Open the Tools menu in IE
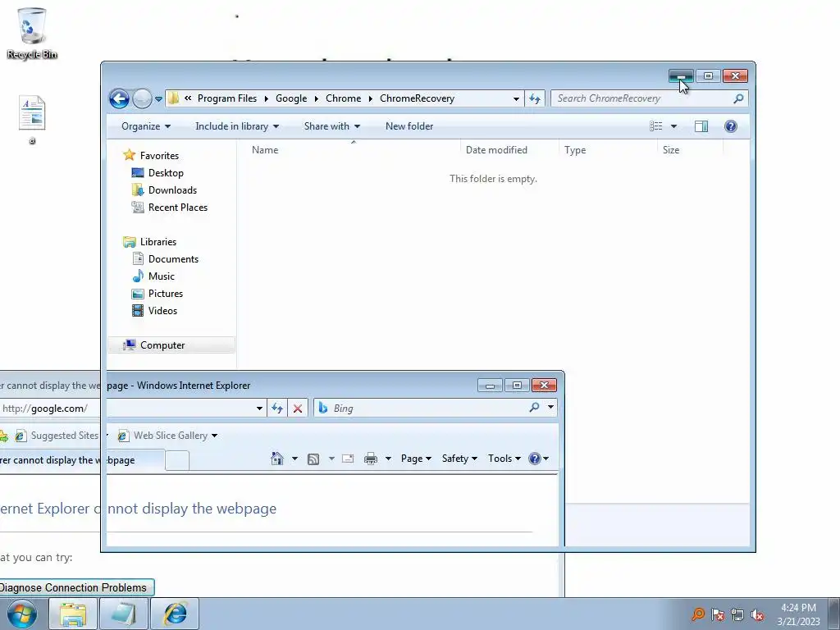The height and width of the screenshot is (630, 840). 504,459
